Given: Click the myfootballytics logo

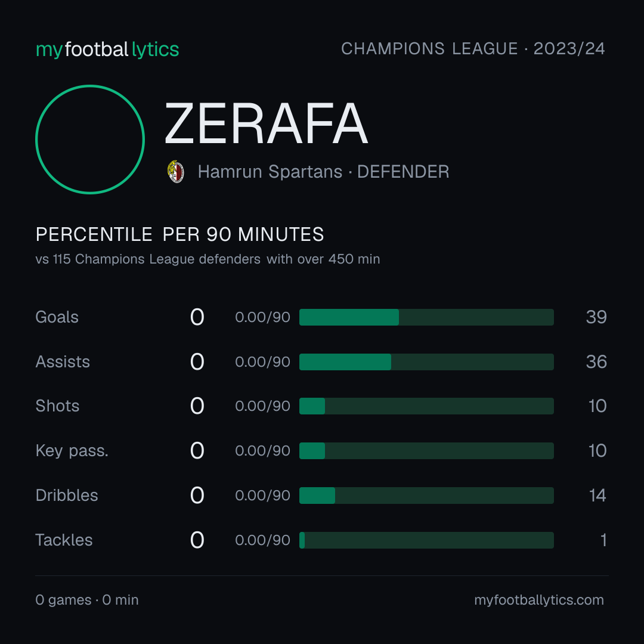Looking at the screenshot, I should pyautogui.click(x=107, y=49).
